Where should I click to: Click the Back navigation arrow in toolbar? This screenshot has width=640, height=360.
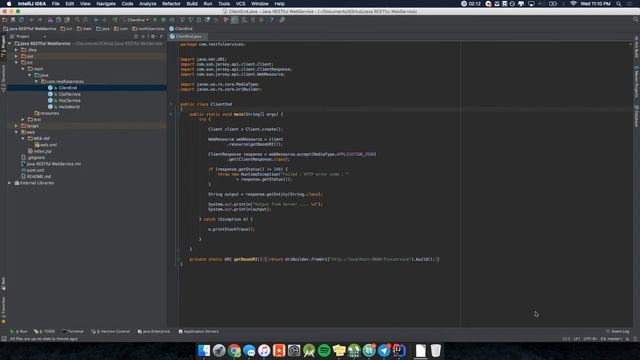[x=96, y=20]
